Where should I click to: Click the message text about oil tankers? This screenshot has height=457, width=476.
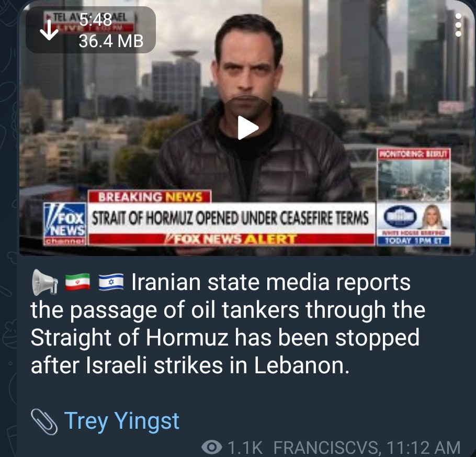[228, 324]
